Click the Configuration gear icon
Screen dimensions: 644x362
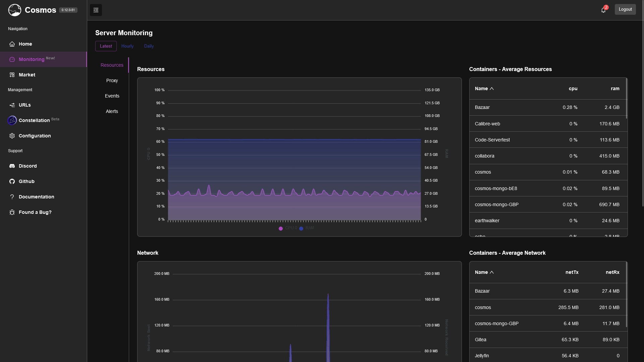pos(12,136)
